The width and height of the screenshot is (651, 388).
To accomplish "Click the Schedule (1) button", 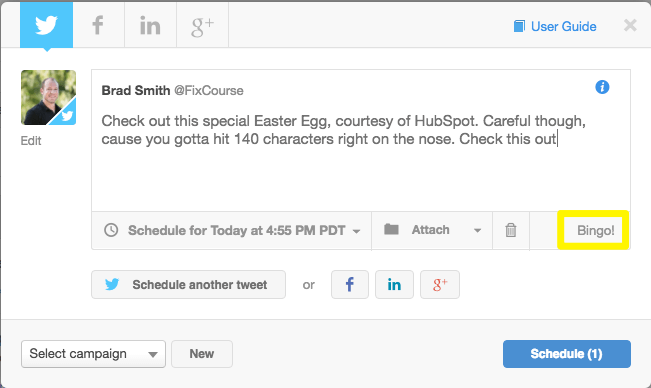I will 567,354.
